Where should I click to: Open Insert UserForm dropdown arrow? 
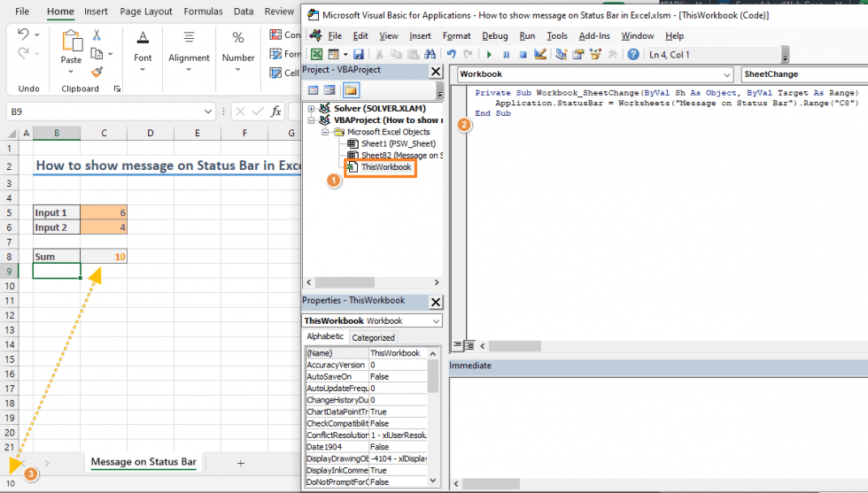coord(345,54)
